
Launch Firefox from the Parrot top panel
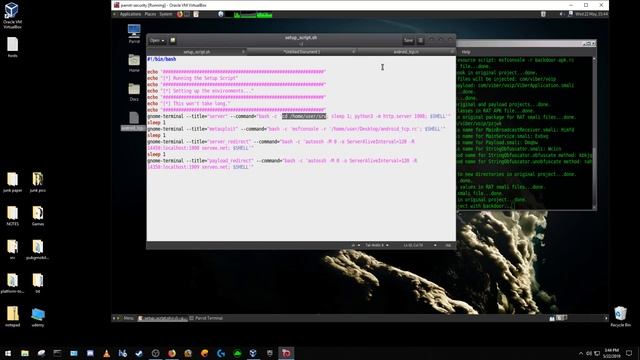[180, 14]
